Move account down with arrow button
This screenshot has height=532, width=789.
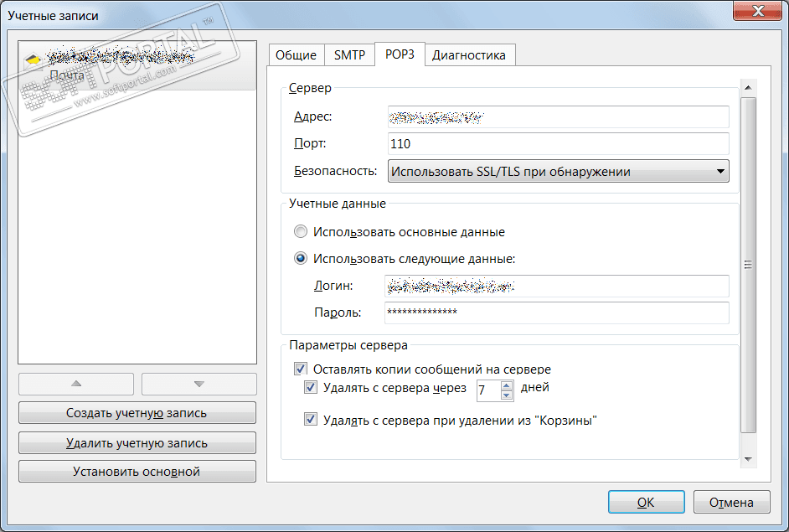[x=199, y=384]
